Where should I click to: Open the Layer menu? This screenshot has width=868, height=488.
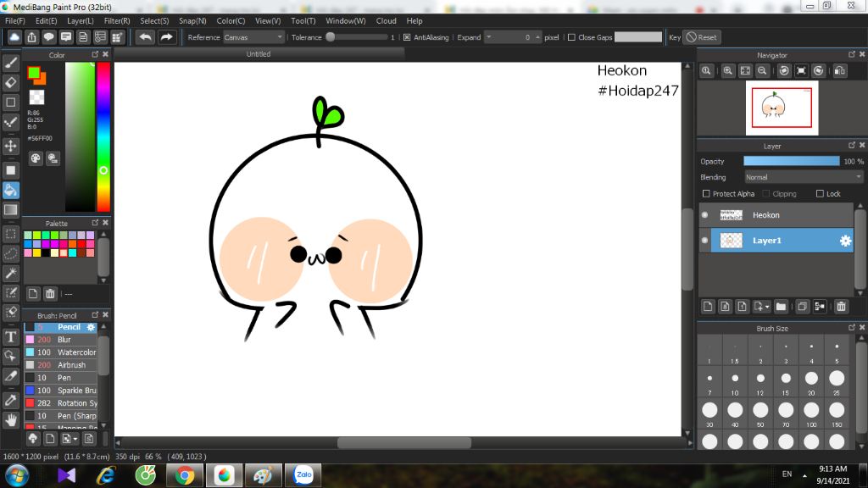coord(81,20)
